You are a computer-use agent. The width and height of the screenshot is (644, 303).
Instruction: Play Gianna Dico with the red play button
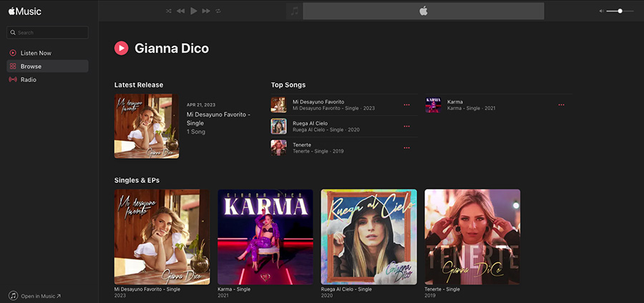click(121, 49)
